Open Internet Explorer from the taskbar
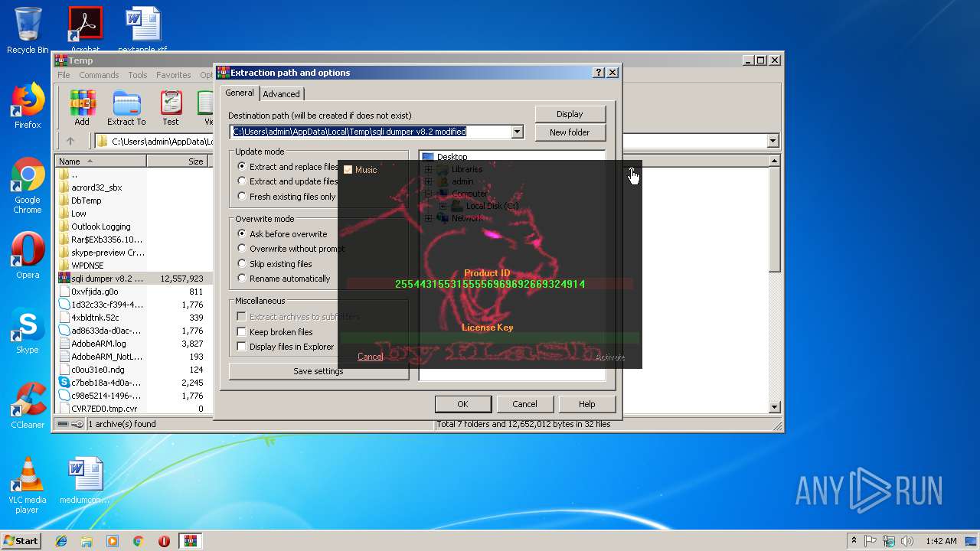Image resolution: width=980 pixels, height=551 pixels. point(61,541)
